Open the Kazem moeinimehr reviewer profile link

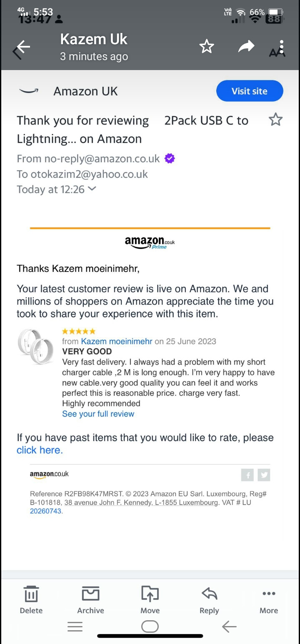117,341
